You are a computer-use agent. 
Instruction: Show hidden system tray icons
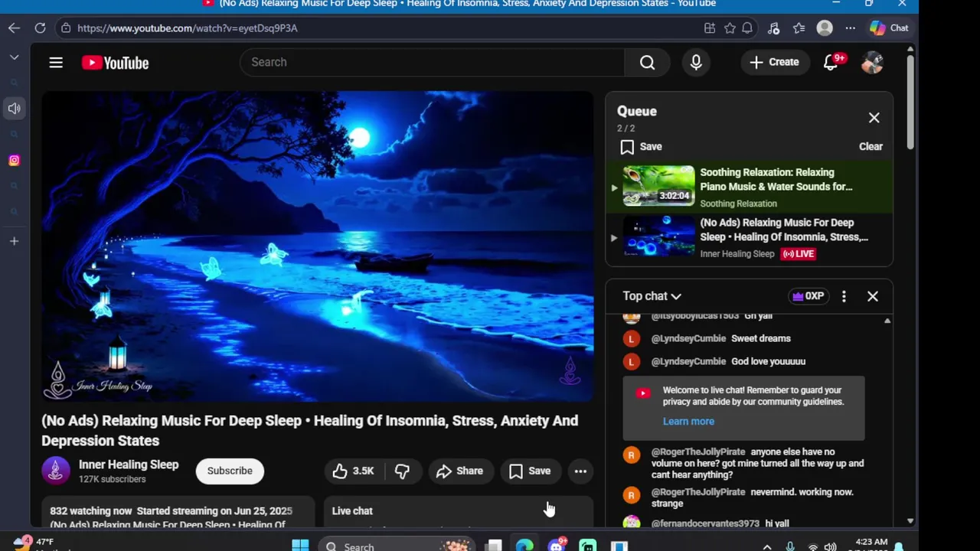point(769,546)
